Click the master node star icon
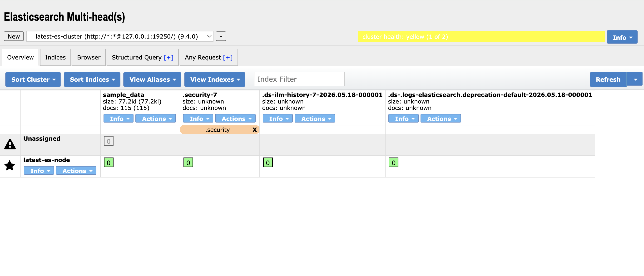The width and height of the screenshot is (644, 276). pos(10,166)
